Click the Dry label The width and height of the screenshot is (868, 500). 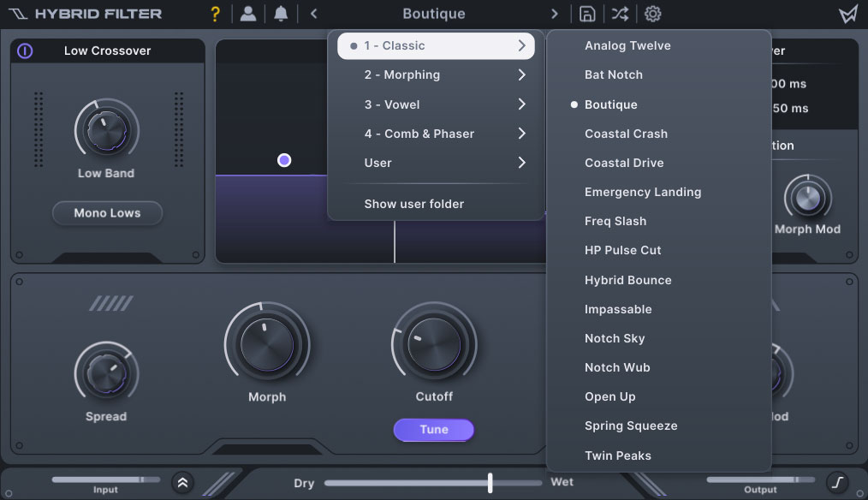(304, 484)
